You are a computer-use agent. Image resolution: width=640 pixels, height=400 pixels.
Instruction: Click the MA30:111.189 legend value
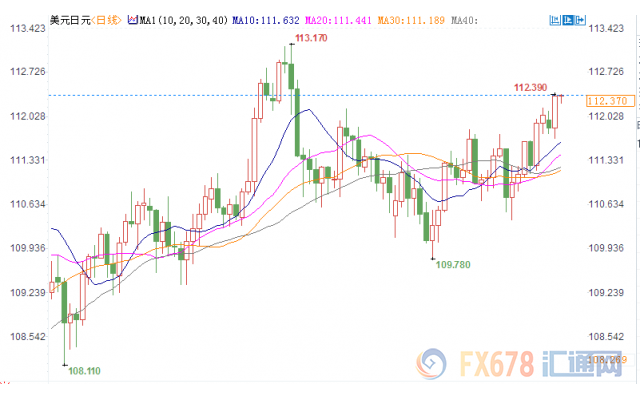pyautogui.click(x=411, y=20)
